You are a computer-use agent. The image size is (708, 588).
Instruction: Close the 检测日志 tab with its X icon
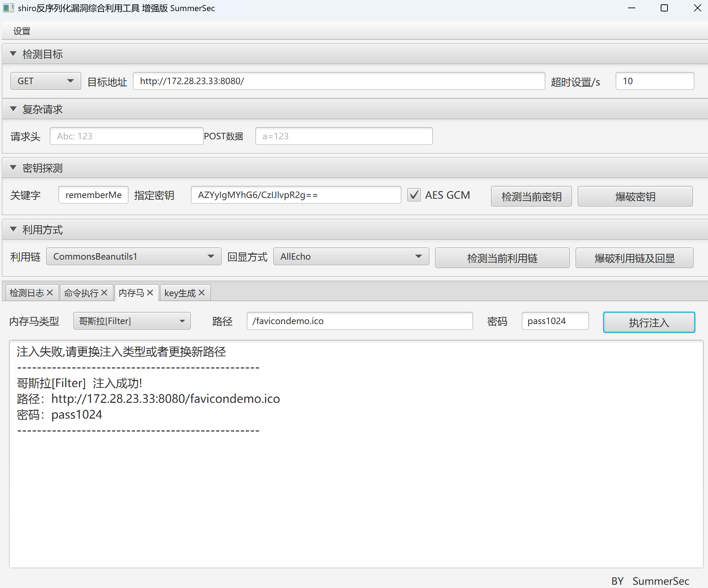(50, 293)
